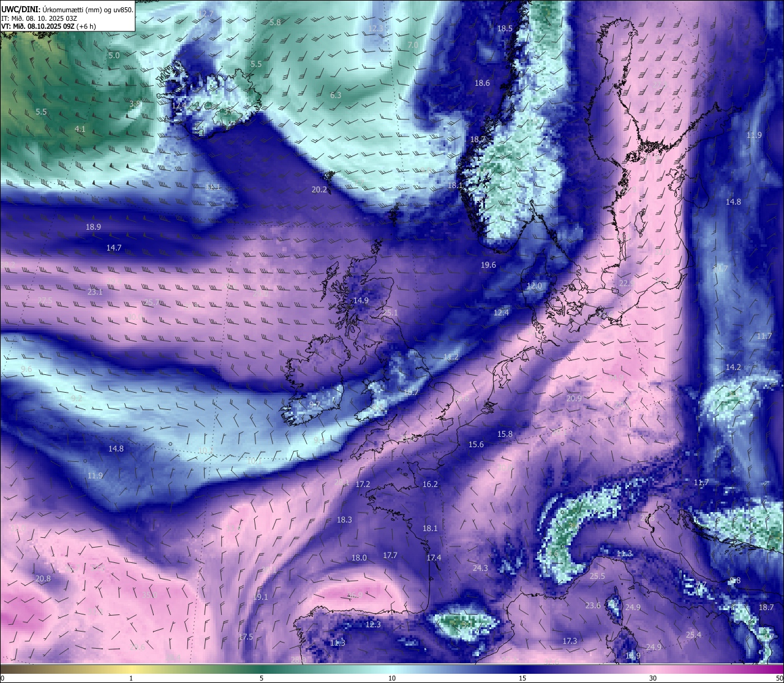Click the 23.6 value label
The width and height of the screenshot is (784, 683).
click(593, 605)
